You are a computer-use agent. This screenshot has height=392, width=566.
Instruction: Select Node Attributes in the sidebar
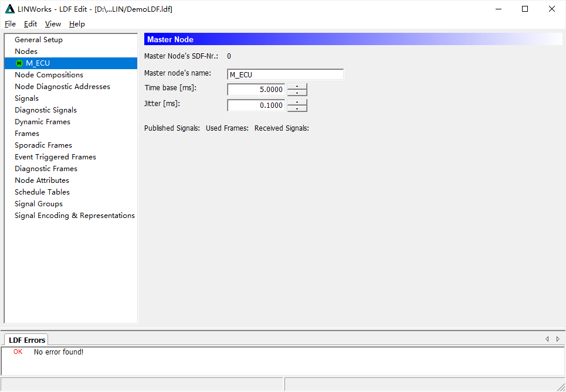pos(42,180)
